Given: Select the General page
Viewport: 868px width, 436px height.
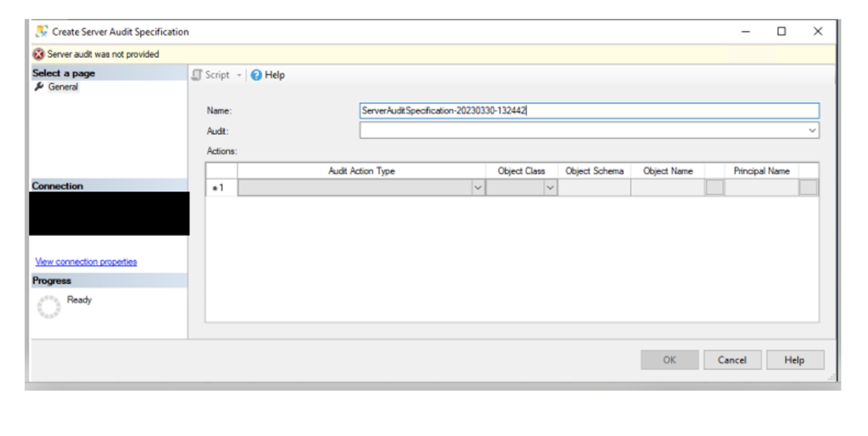Looking at the screenshot, I should pos(63,87).
